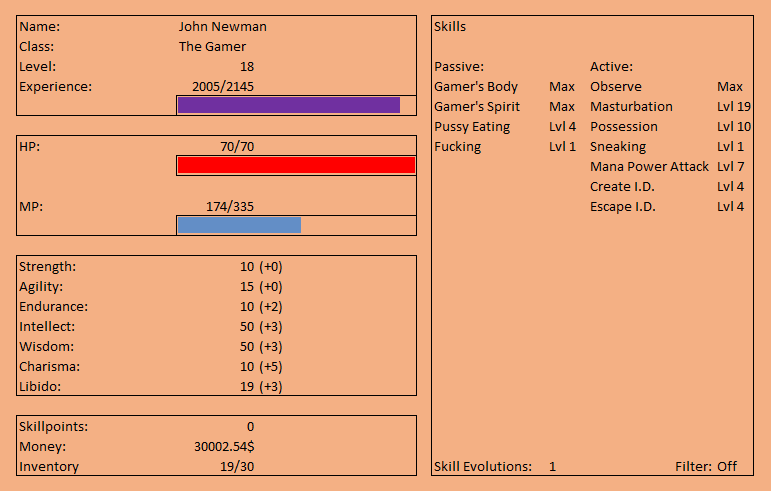Click the class value The Gamer
This screenshot has height=491, width=771.
pos(212,47)
